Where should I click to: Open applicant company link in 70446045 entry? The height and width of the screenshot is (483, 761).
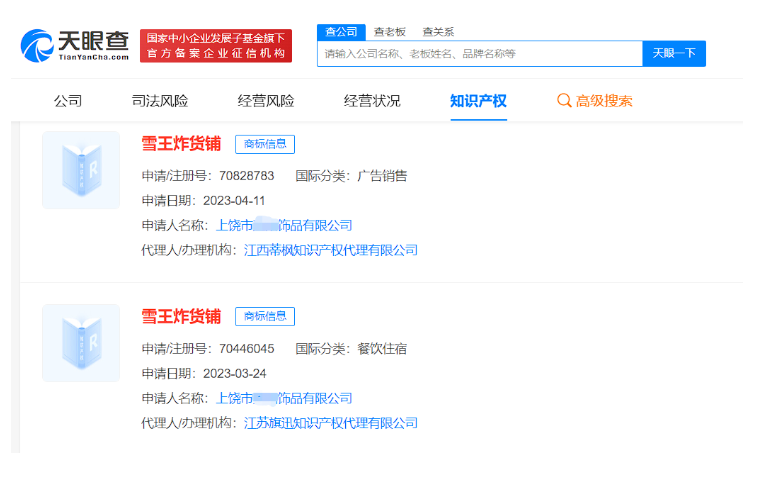tap(284, 398)
